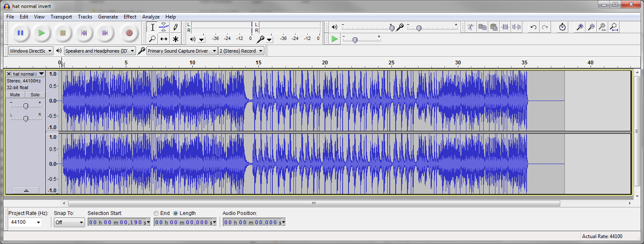Select the Draw pencil tool
Image resolution: width=644 pixels, height=244 pixels.
[x=175, y=27]
